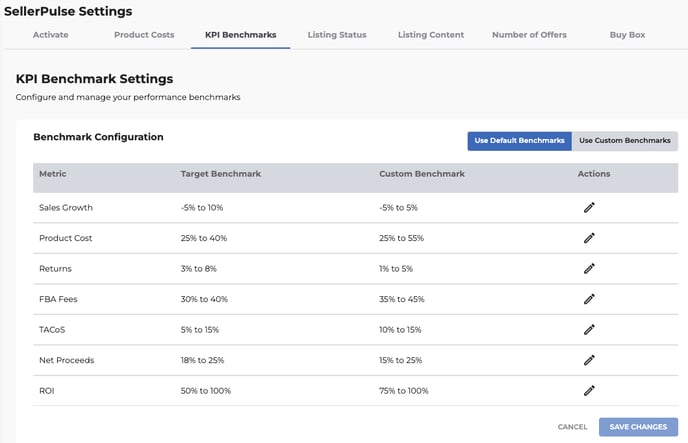Select the TACoS metric label
The image size is (688, 443).
tap(52, 329)
